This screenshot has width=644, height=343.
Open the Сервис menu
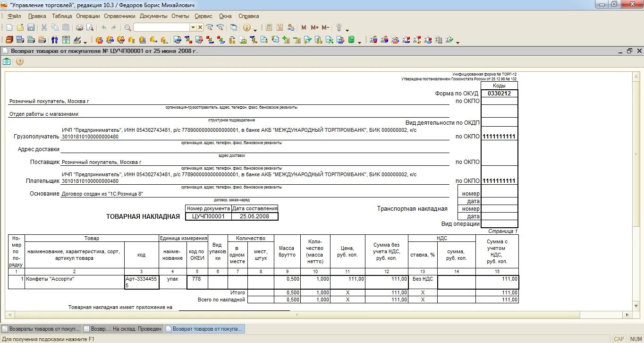click(x=203, y=16)
